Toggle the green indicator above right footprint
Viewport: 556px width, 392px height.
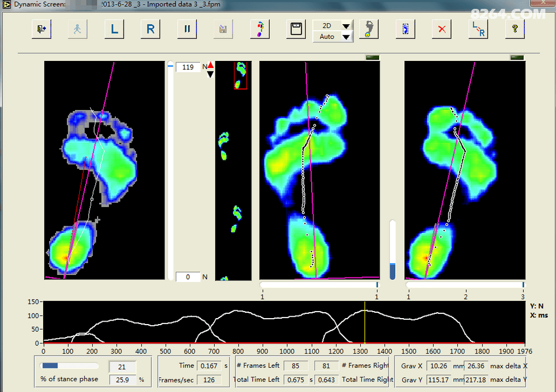click(517, 57)
